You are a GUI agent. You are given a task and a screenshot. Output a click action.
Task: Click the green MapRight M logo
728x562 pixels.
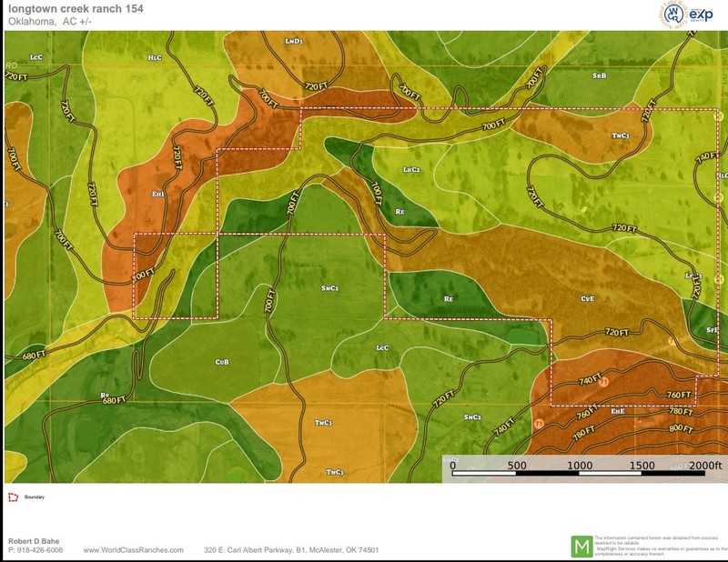pos(581,547)
